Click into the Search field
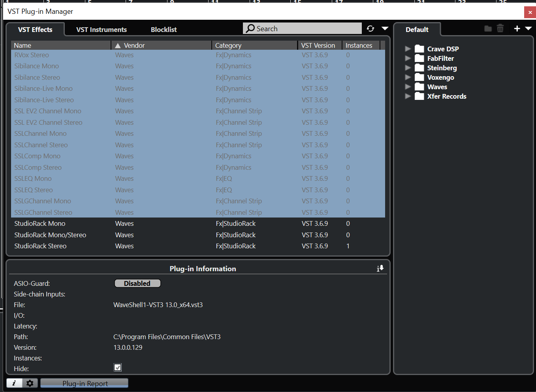536x392 pixels. [x=302, y=28]
